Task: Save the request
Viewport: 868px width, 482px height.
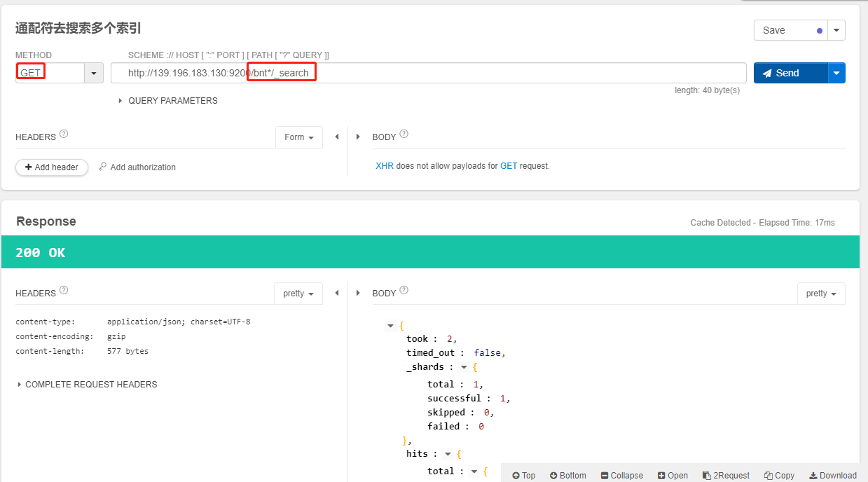Action: tap(791, 30)
